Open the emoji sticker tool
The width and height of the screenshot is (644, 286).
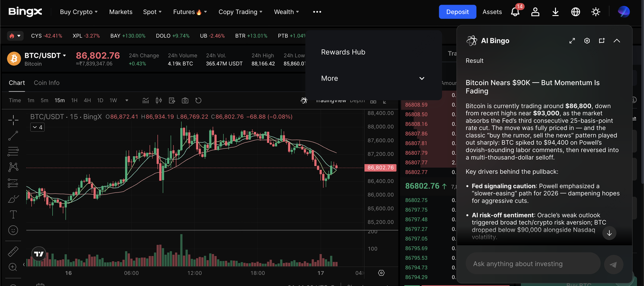point(14,230)
